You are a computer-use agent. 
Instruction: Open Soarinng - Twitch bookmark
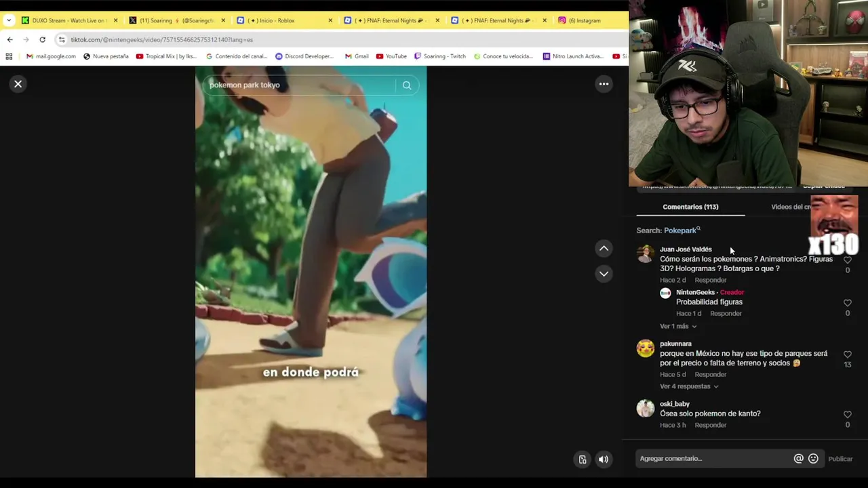(440, 56)
